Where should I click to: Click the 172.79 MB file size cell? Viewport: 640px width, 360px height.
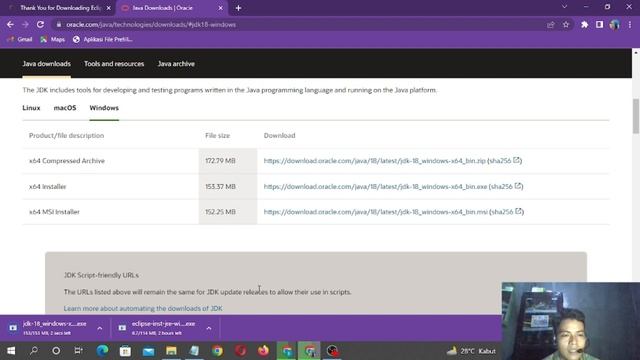point(228,161)
